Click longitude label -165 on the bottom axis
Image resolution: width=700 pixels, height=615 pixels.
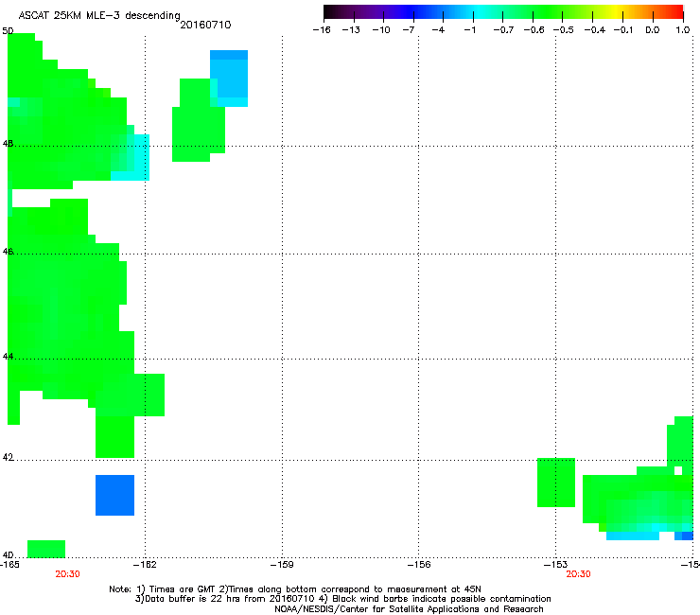pyautogui.click(x=9, y=565)
